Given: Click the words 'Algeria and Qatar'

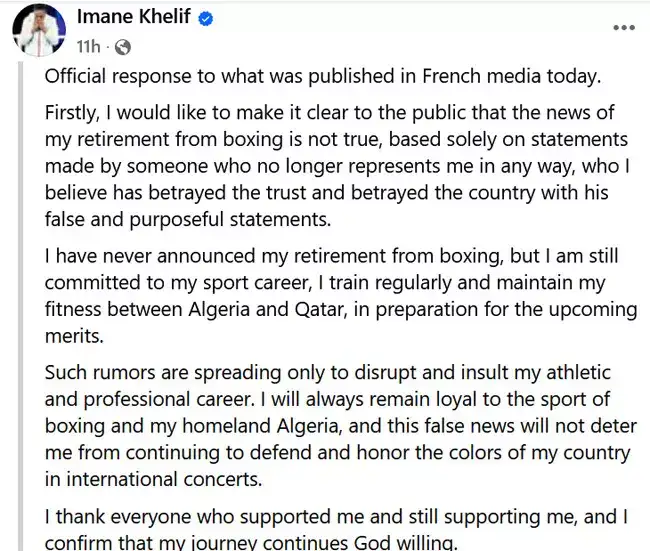Looking at the screenshot, I should click(x=267, y=309).
